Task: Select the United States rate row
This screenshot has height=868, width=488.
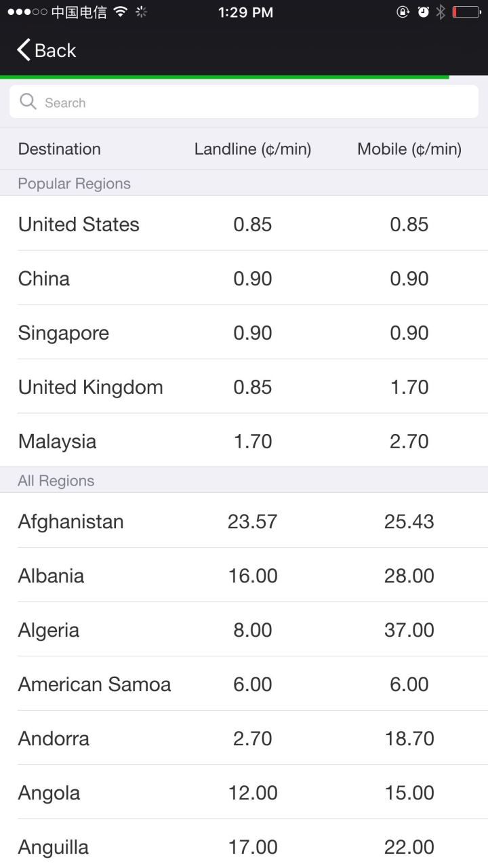Action: point(244,224)
